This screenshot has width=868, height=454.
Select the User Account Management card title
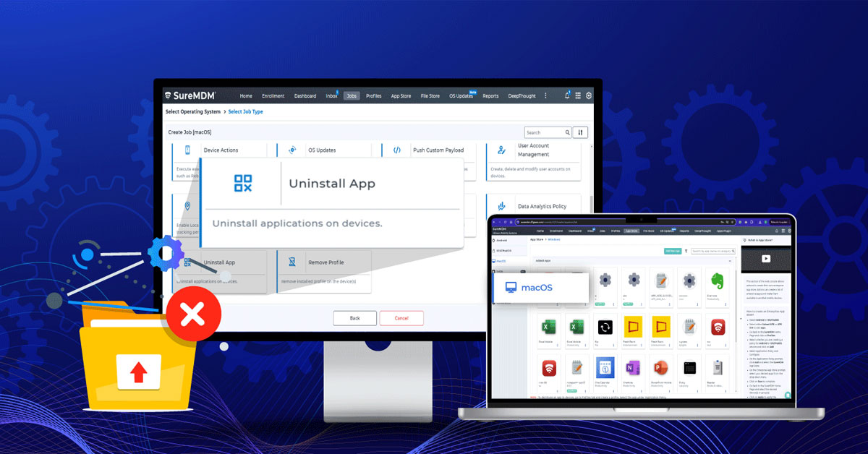533,150
